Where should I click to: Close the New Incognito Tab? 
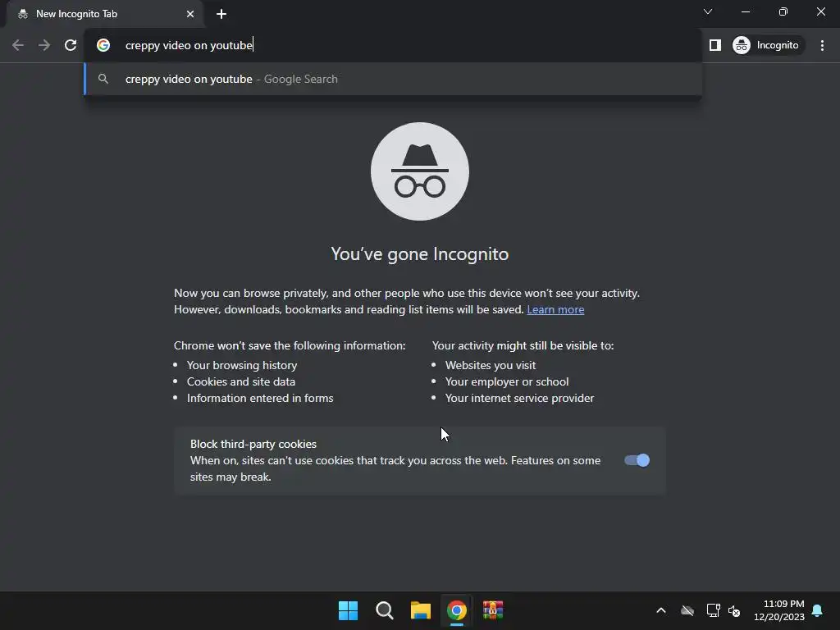[190, 14]
